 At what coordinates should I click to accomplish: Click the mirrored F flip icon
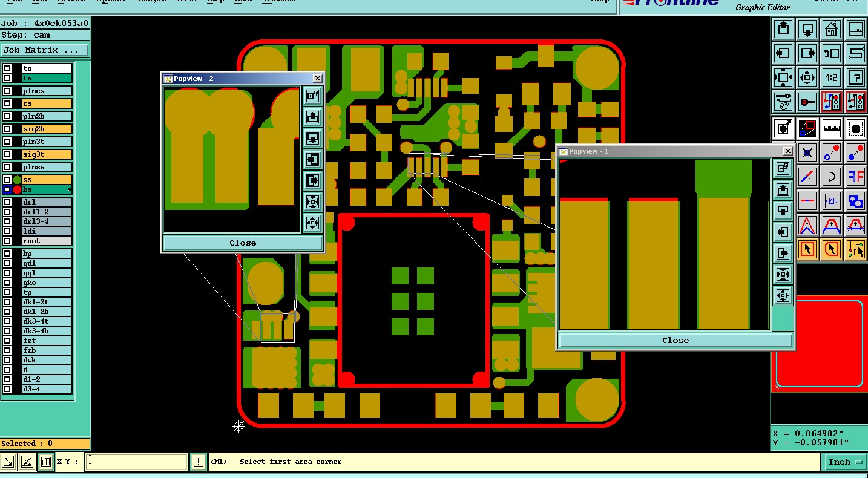tap(855, 177)
